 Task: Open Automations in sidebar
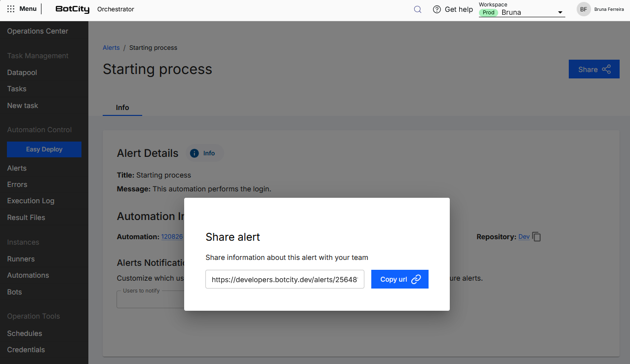28,275
